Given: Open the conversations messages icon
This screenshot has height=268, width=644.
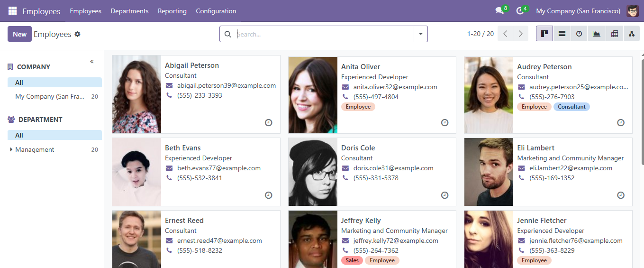Looking at the screenshot, I should click(x=499, y=11).
